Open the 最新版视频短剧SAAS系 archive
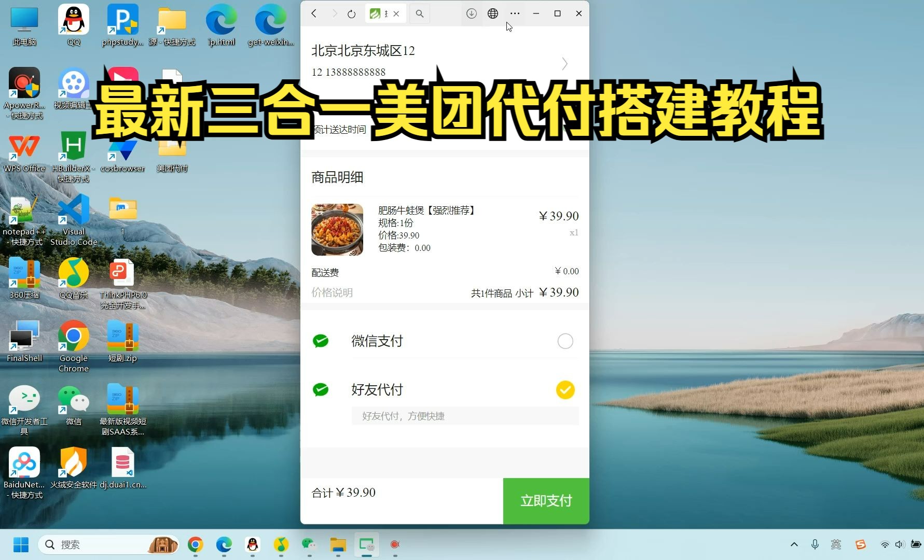This screenshot has width=924, height=560. [123, 410]
